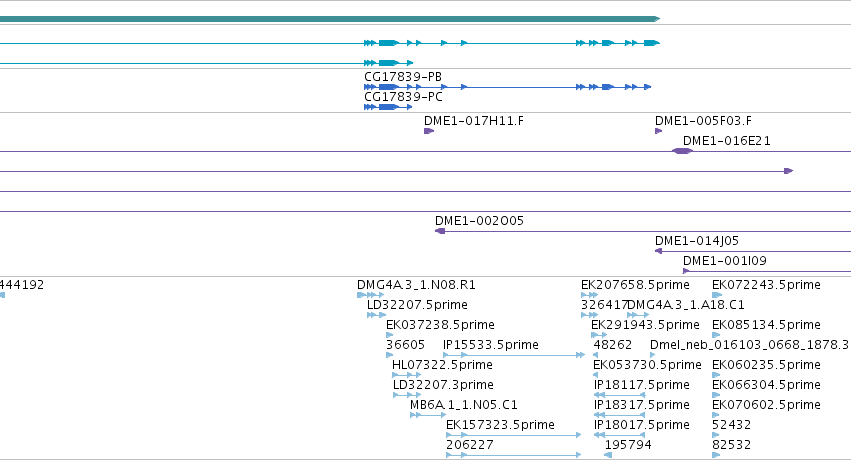The image size is (851, 460).
Task: Click the DME1-014J05 feature label
Action: point(697,241)
